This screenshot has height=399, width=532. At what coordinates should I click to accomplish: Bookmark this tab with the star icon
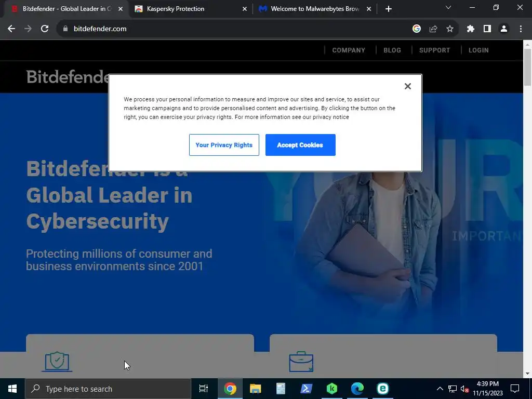click(450, 29)
